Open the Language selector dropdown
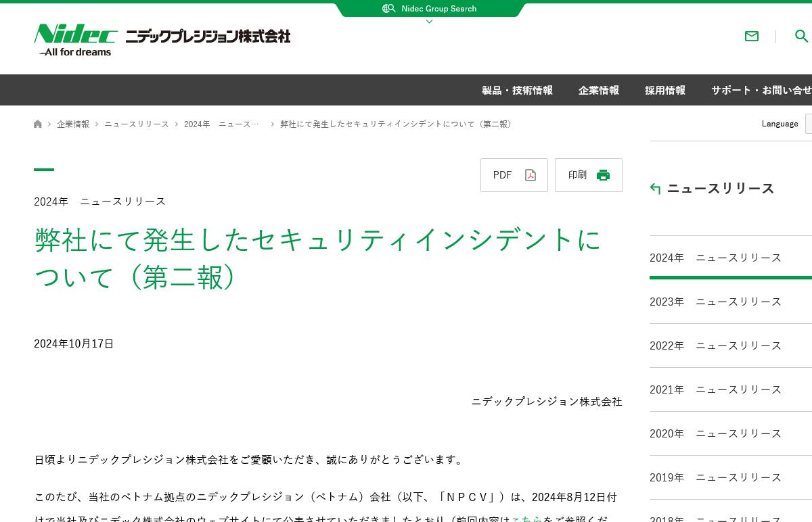Viewport: 812px width, 522px height. pyautogui.click(x=808, y=124)
